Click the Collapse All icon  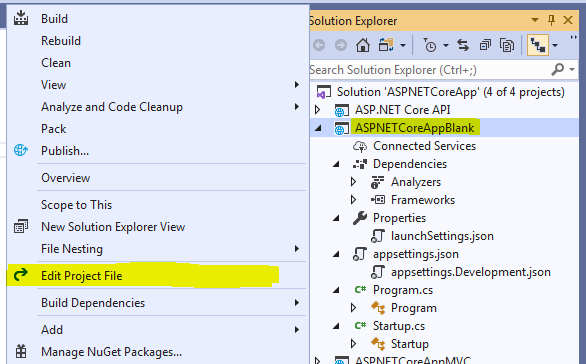coord(485,45)
